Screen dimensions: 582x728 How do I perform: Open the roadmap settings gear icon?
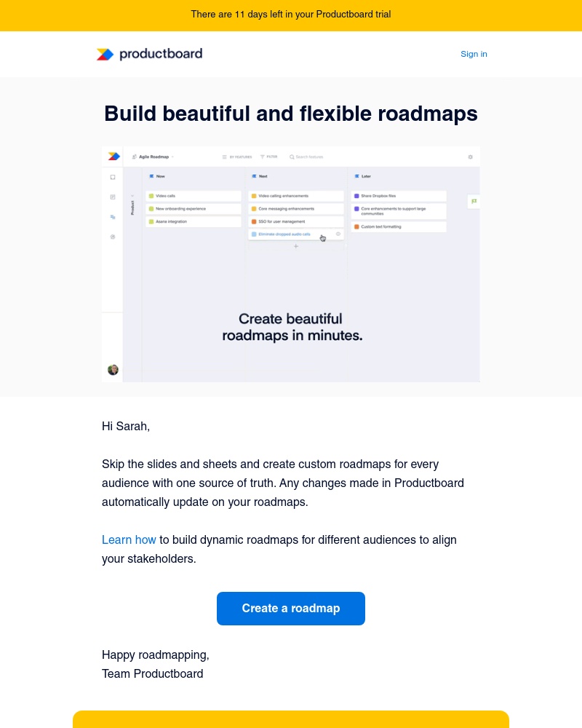(470, 157)
